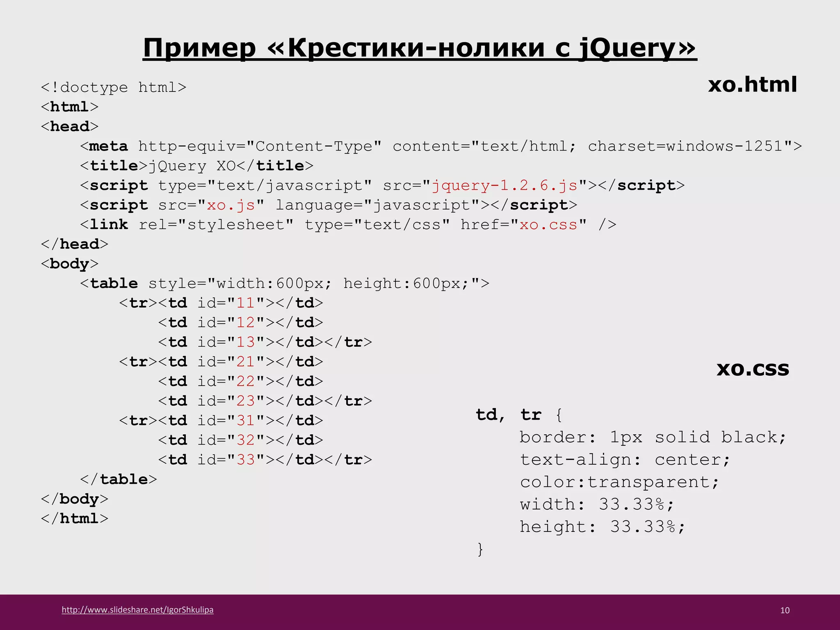Click the td id="21" line
The width and height of the screenshot is (840, 630).
pos(221,362)
